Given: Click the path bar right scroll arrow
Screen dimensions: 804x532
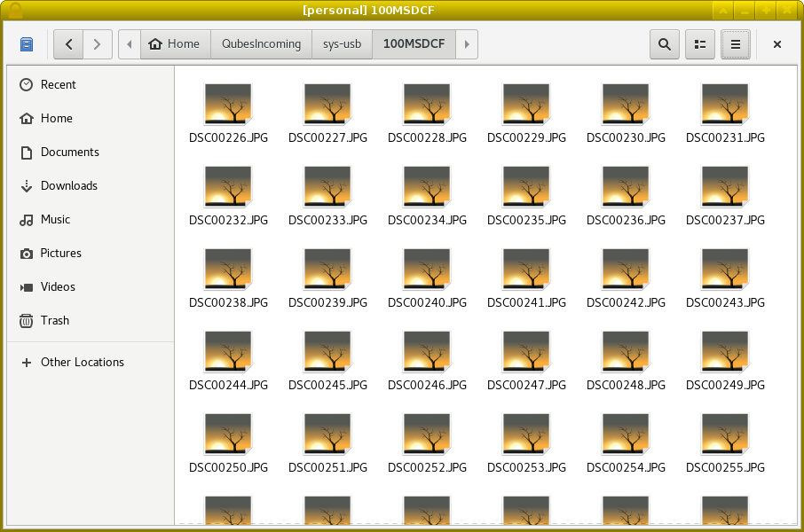Looking at the screenshot, I should (467, 44).
